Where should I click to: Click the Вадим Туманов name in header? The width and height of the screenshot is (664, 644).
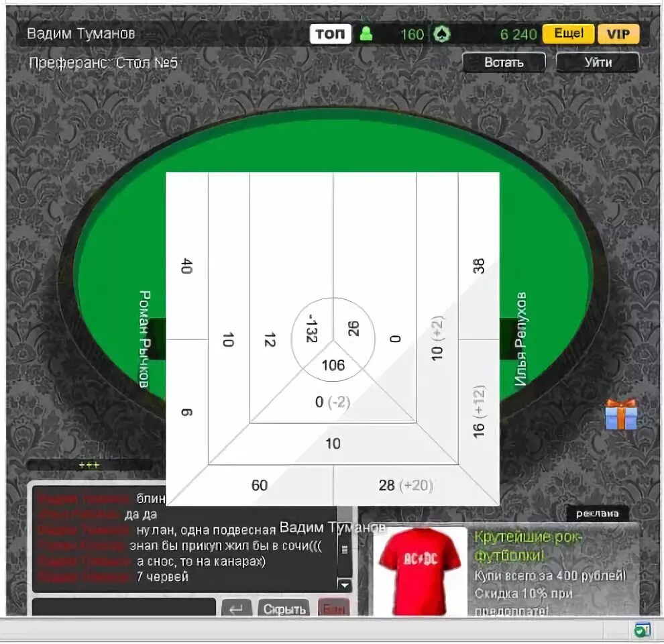coord(81,34)
